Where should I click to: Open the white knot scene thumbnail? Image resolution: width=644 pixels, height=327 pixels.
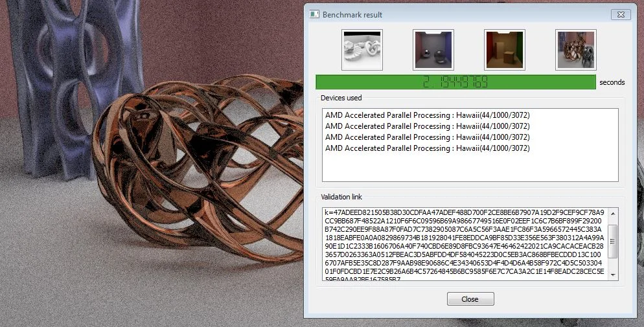click(x=362, y=50)
